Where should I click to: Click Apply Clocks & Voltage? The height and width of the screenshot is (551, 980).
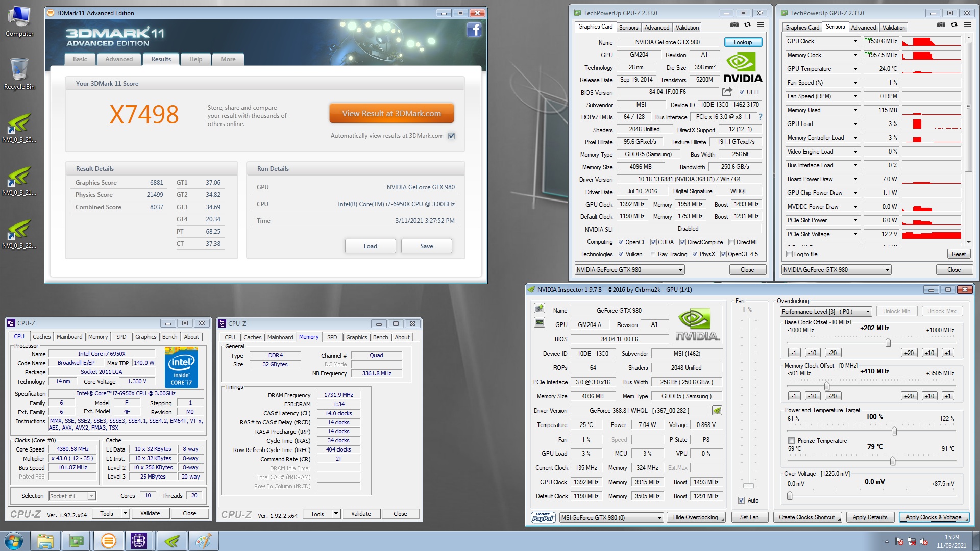coord(934,517)
